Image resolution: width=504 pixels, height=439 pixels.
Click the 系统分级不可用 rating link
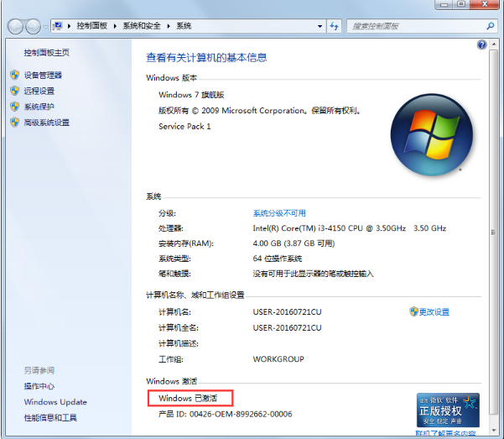(x=279, y=213)
